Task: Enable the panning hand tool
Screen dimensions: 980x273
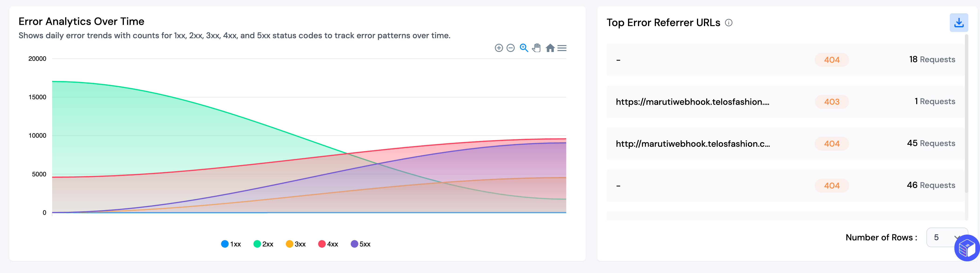Action: pos(536,48)
